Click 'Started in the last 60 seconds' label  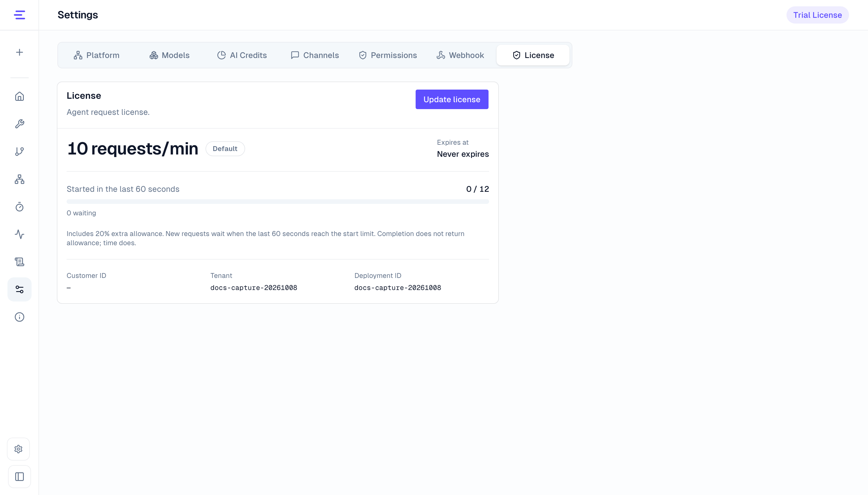123,189
